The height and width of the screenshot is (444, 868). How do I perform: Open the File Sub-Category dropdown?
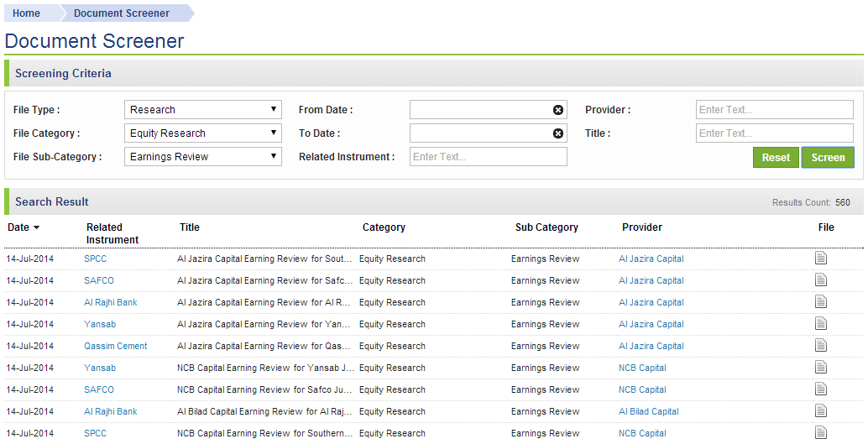[x=202, y=157]
